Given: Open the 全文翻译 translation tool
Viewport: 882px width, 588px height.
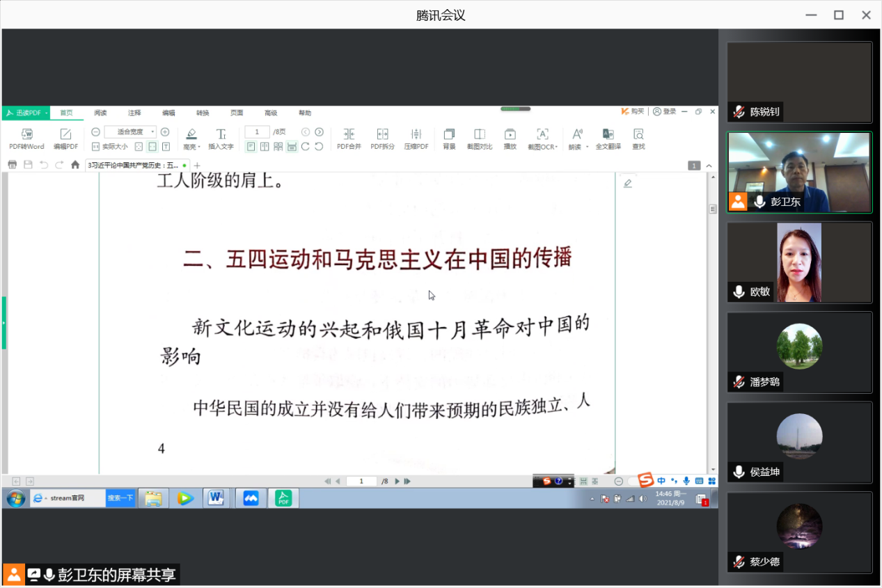Looking at the screenshot, I should [x=608, y=134].
